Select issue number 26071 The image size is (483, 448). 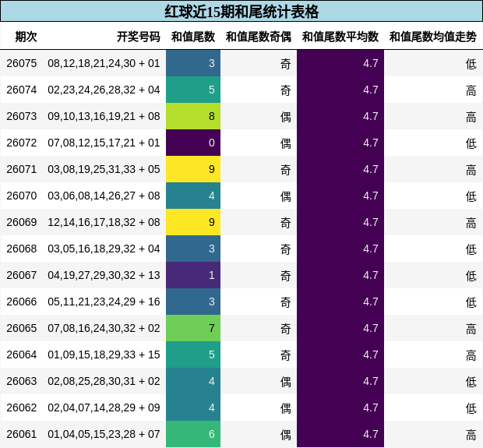[22, 169]
